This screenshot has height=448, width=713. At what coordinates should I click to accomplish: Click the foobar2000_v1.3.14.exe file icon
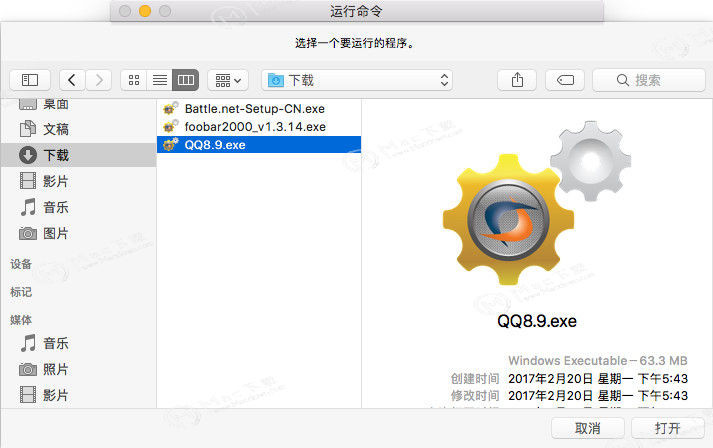171,126
